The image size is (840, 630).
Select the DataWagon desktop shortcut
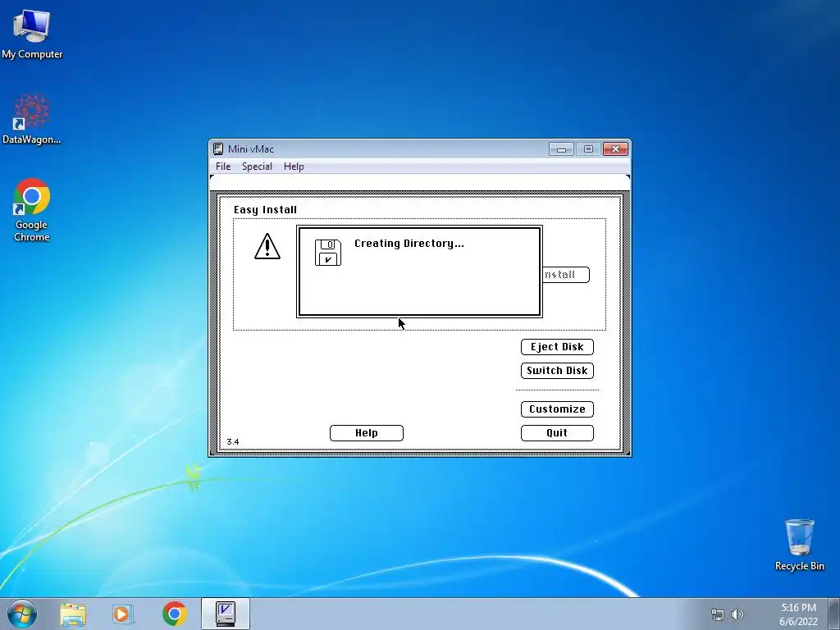tap(32, 119)
